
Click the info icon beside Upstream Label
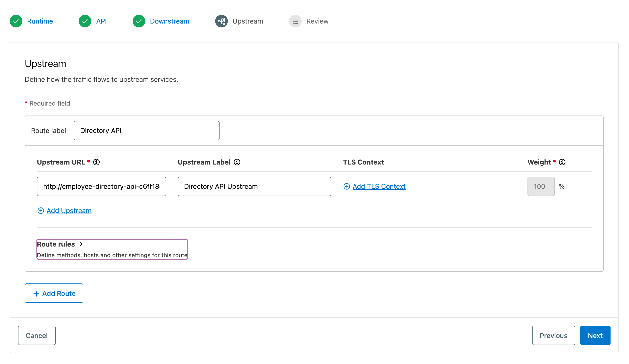click(x=237, y=162)
